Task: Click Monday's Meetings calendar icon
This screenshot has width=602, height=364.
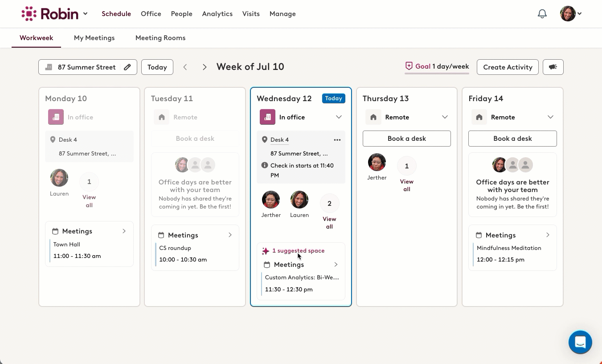Action: click(x=55, y=231)
